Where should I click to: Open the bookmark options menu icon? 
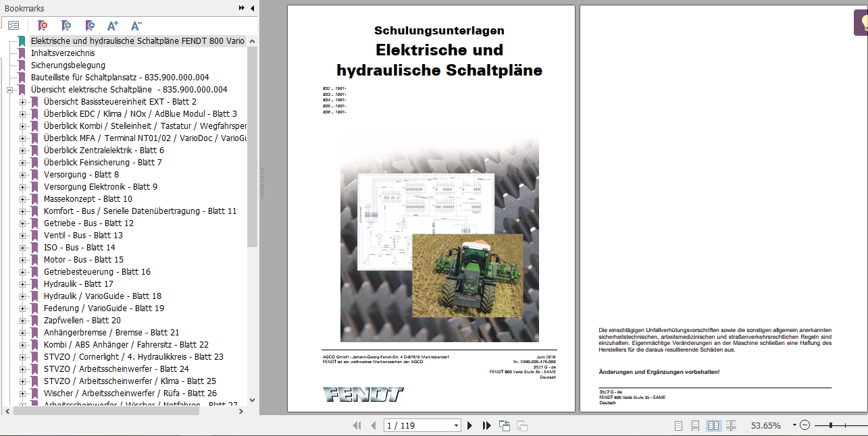tap(14, 26)
